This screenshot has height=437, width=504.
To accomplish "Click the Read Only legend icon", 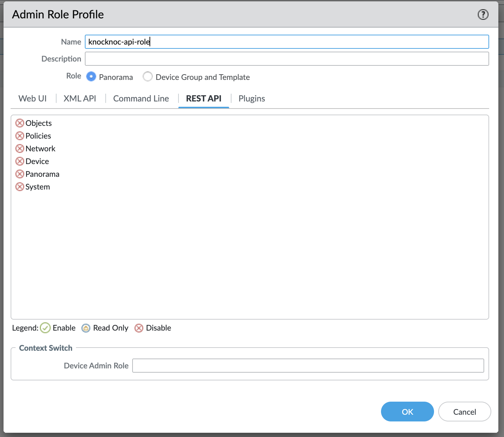I will coord(86,328).
